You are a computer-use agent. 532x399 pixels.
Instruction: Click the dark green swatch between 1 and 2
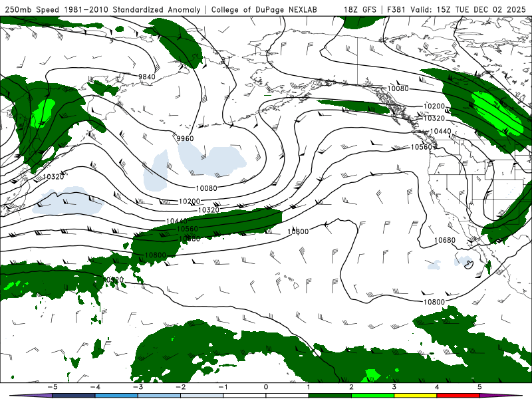tap(330, 396)
